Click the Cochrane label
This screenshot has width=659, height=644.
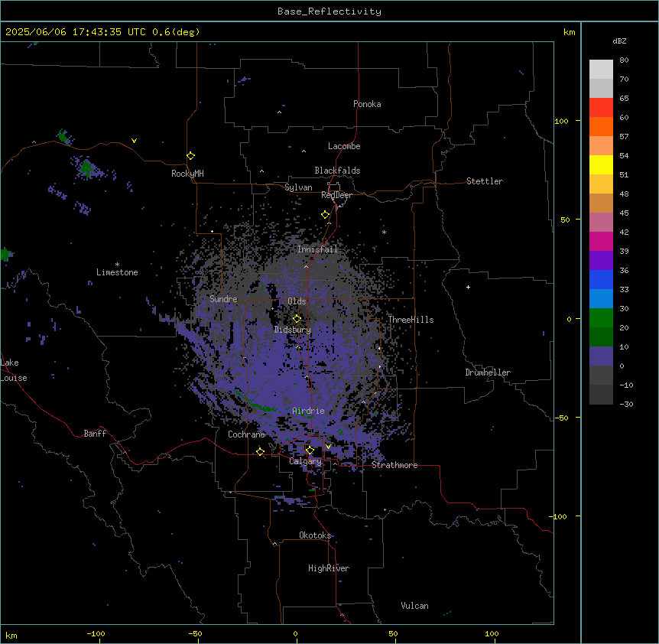[x=246, y=434]
